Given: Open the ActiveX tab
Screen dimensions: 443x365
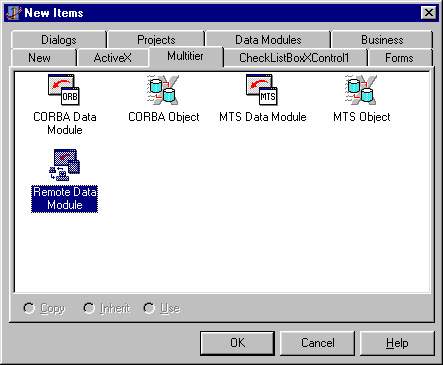Looking at the screenshot, I should tap(112, 58).
